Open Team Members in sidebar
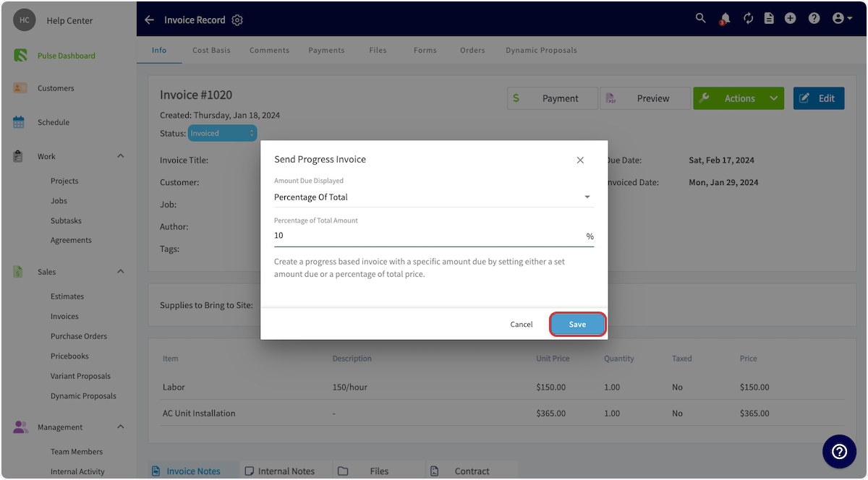Viewport: 868px width, 480px height. tap(77, 452)
